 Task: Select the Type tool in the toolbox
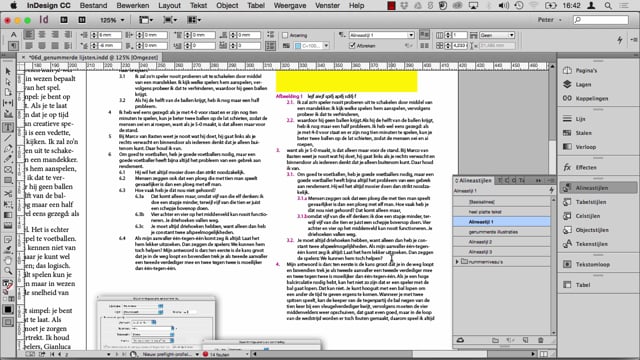[8, 127]
